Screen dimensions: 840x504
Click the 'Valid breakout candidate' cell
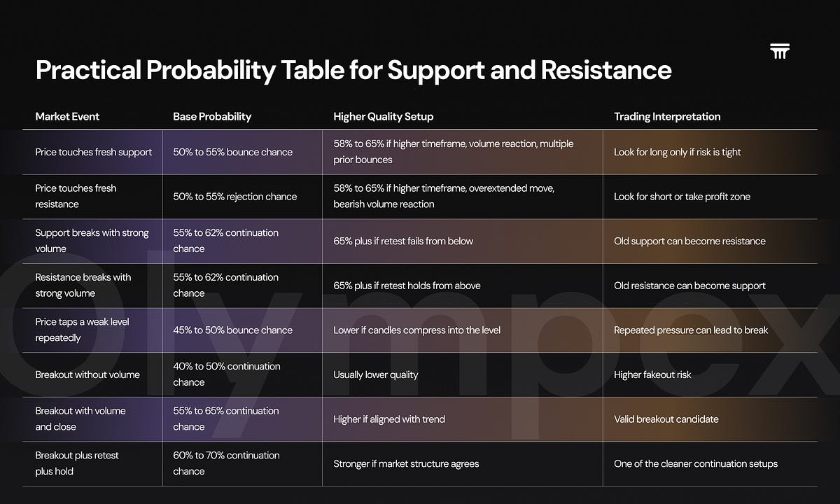point(666,419)
